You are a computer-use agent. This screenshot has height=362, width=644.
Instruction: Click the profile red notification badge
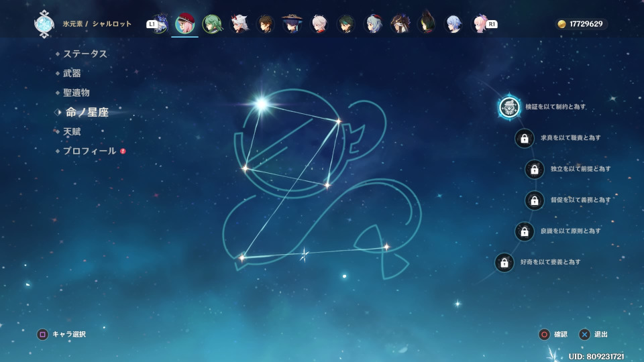(123, 151)
